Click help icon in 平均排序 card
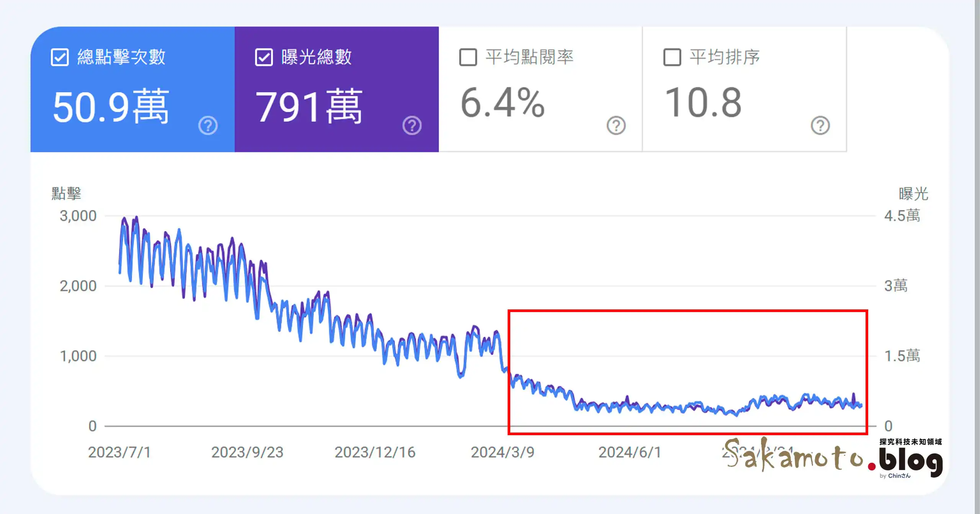 click(820, 125)
